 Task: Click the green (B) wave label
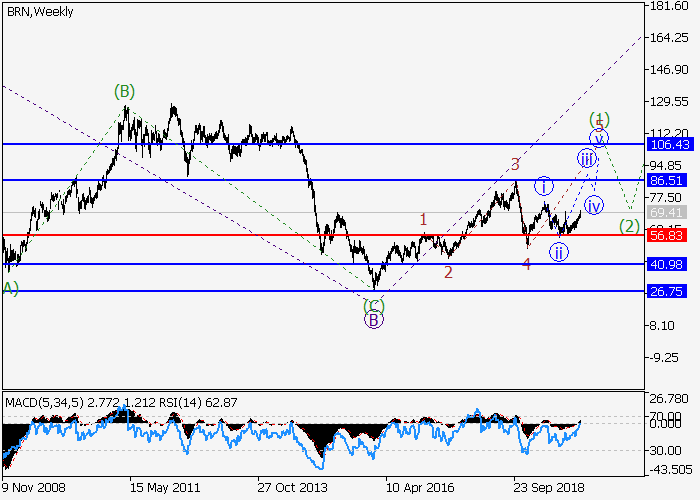tap(123, 92)
